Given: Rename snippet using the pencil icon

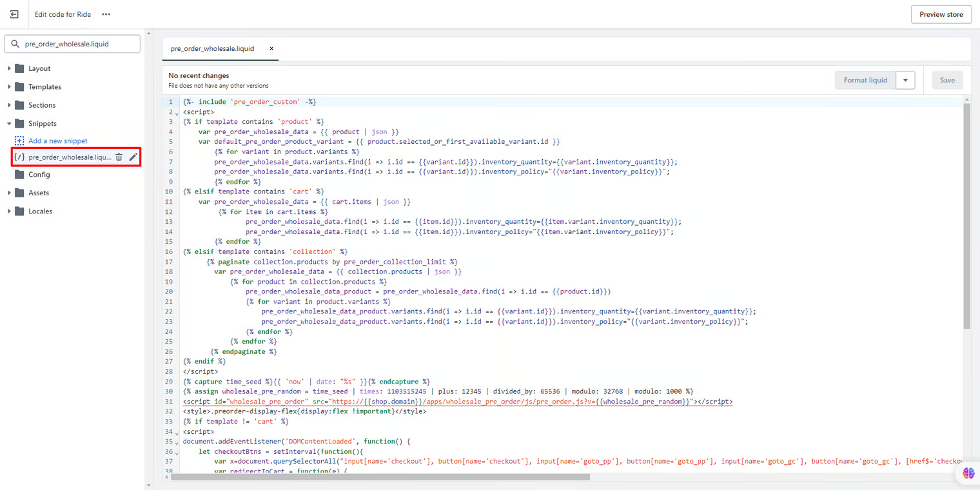Looking at the screenshot, I should pos(133,157).
